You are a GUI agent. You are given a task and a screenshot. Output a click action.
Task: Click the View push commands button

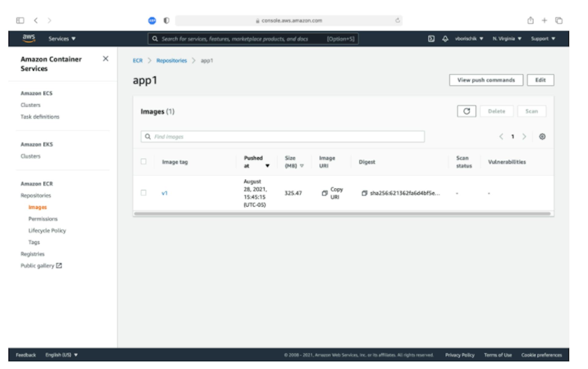coord(486,80)
